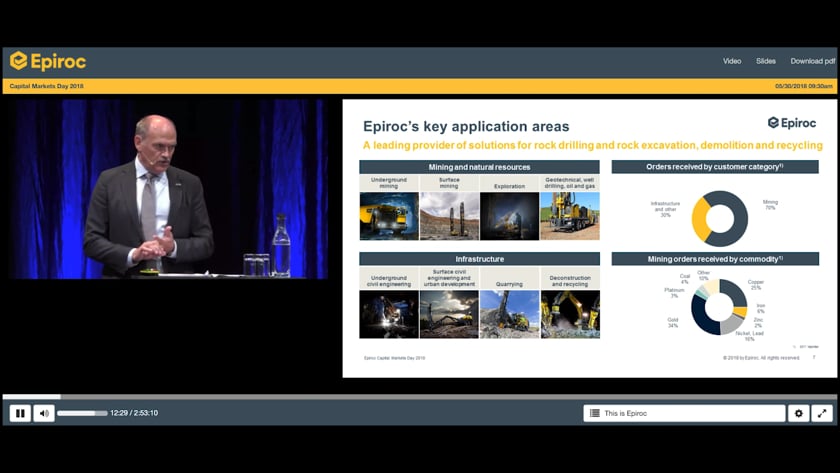Switch to the Video view

tap(732, 61)
